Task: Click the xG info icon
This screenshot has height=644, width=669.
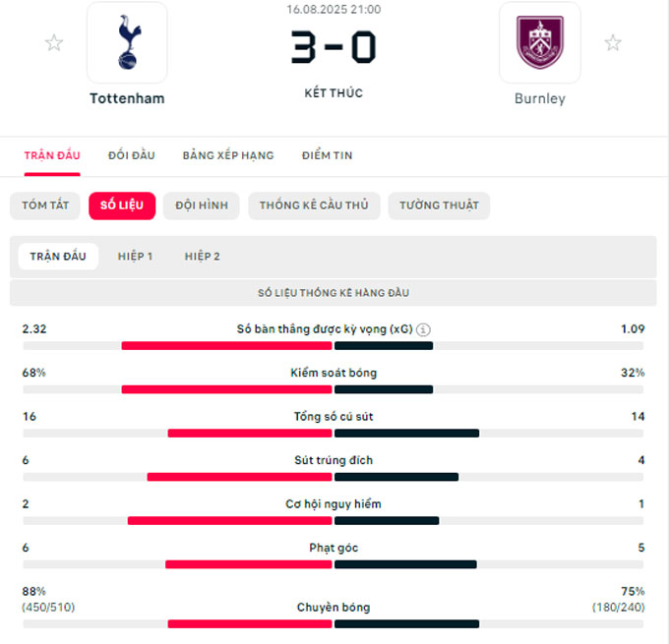Action: click(423, 329)
